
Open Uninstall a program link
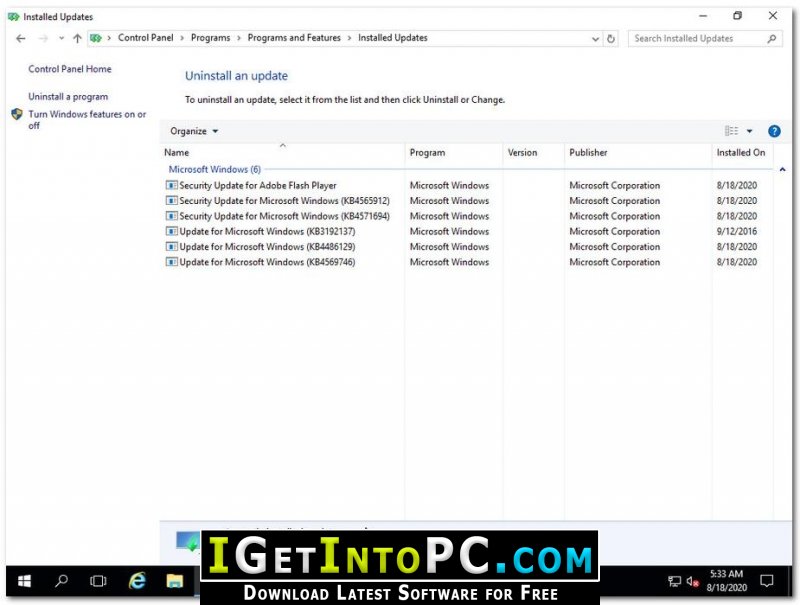68,96
